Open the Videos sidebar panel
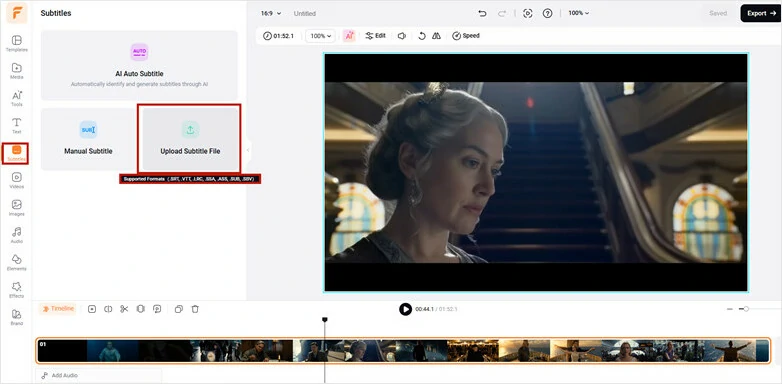This screenshot has height=384, width=782. [16, 181]
